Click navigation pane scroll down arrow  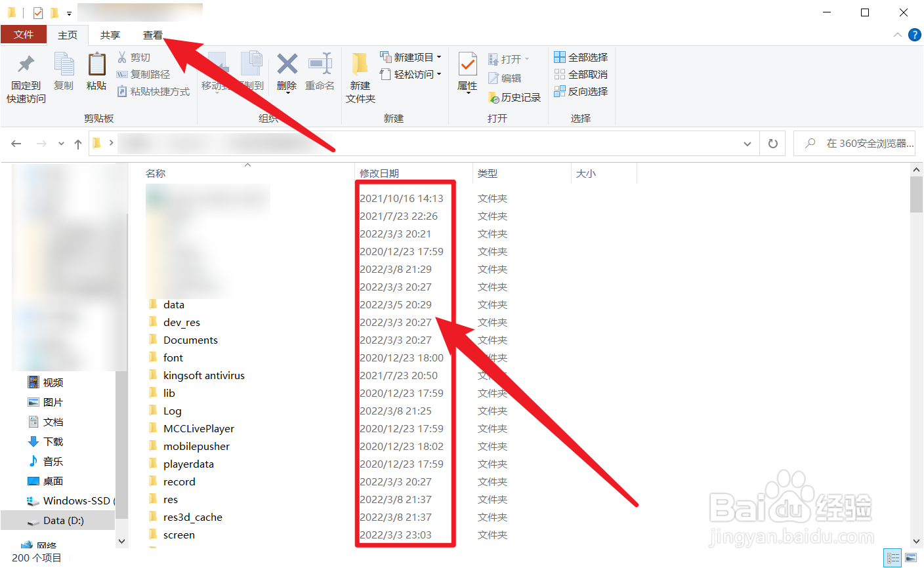pyautogui.click(x=121, y=541)
